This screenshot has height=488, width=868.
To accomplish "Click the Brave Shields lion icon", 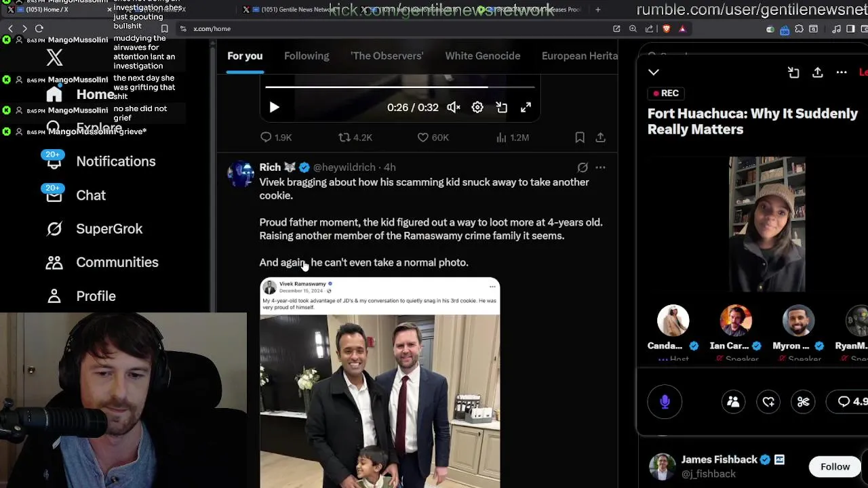I will [666, 29].
